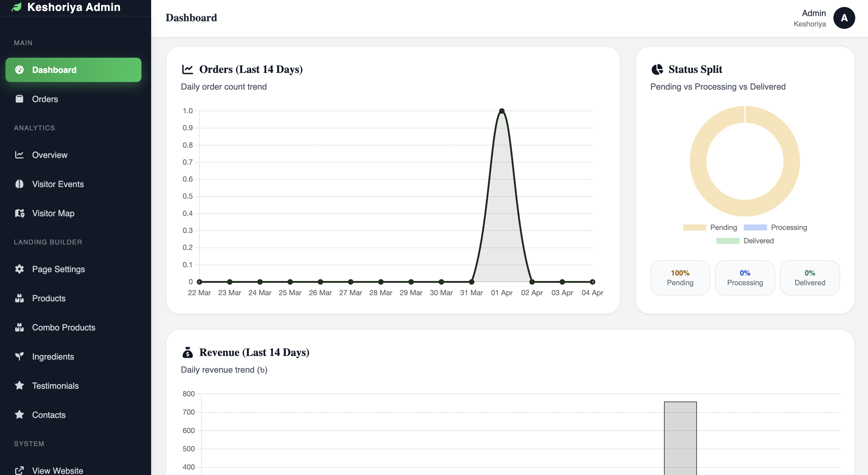Click the Visitor Map pin icon
The height and width of the screenshot is (475, 868).
(x=19, y=214)
